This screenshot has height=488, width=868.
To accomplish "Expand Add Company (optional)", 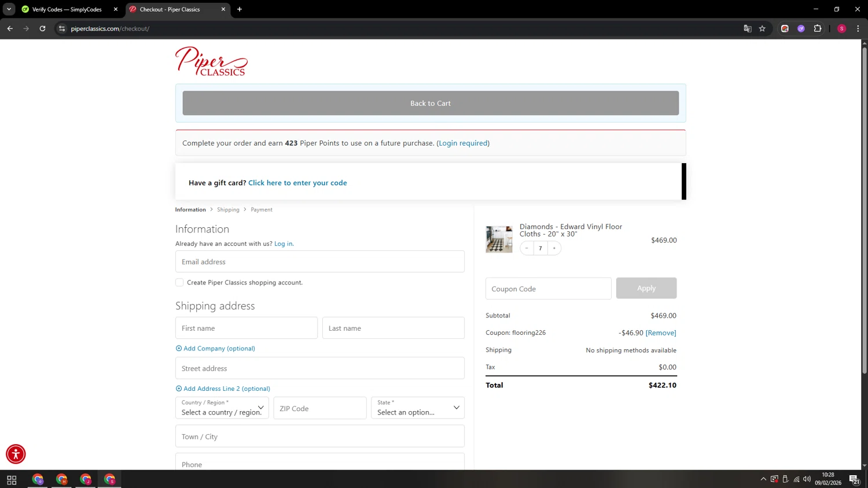I will point(215,348).
